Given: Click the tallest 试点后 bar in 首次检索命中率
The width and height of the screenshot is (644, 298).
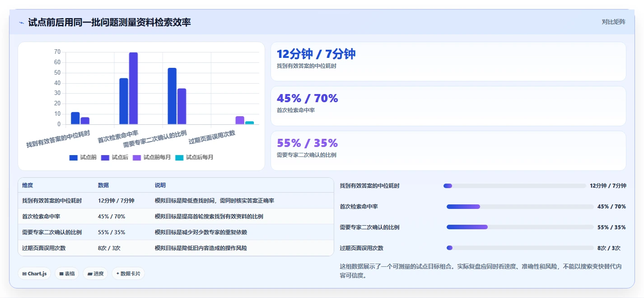Looking at the screenshot, I should (133, 88).
